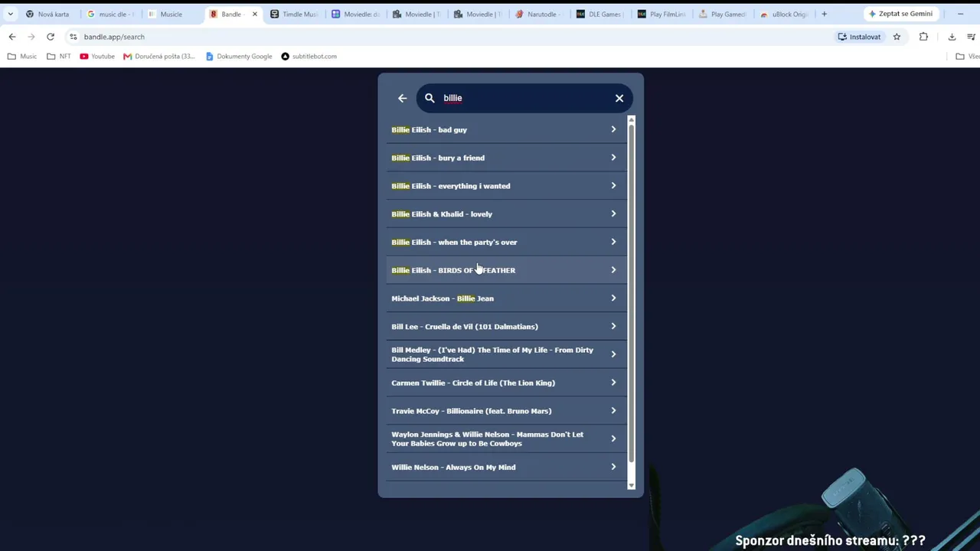Select 'Billie Eilish - bad guy'
Image resolution: width=980 pixels, height=551 pixels.
506,129
